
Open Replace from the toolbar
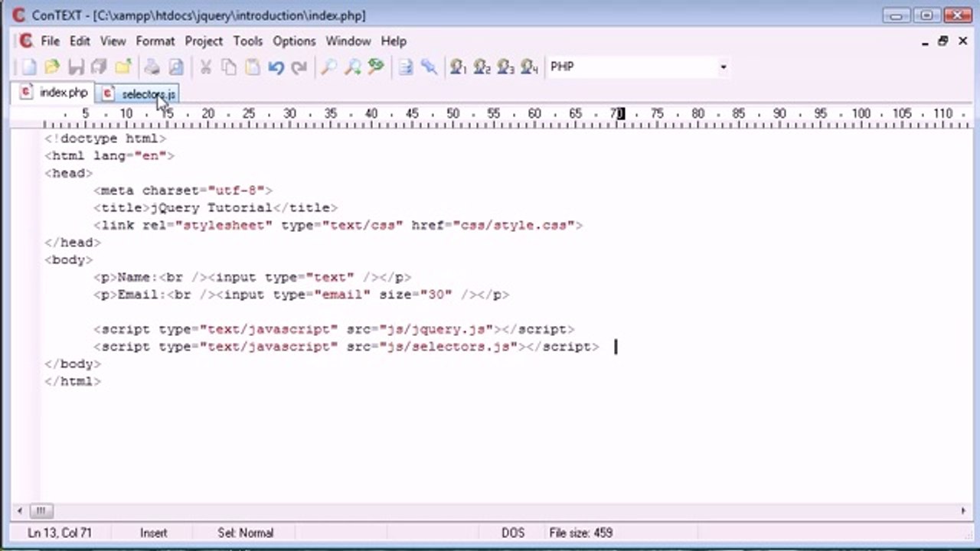pyautogui.click(x=376, y=67)
